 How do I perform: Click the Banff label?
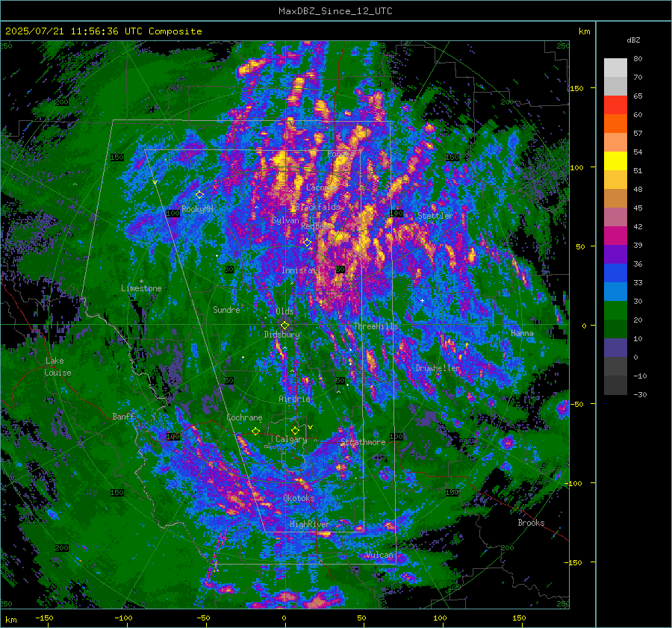tap(123, 416)
